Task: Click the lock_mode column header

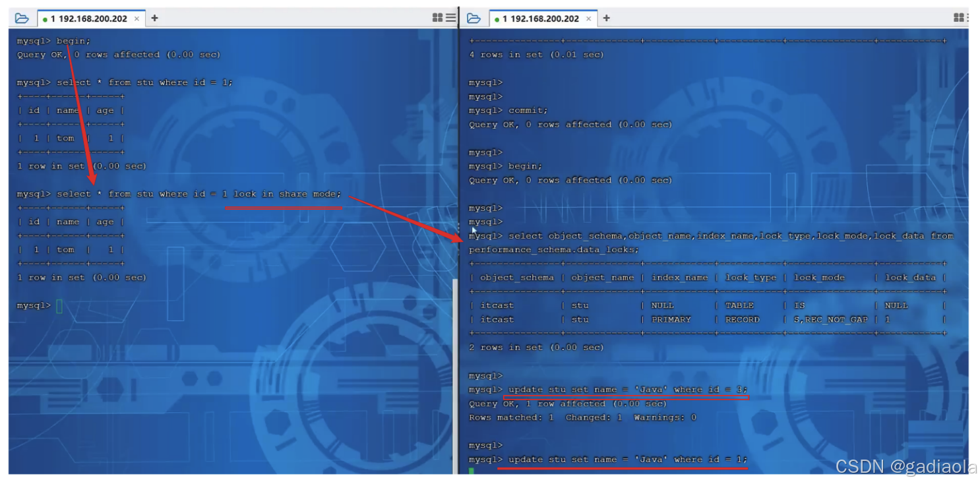Action: [819, 278]
